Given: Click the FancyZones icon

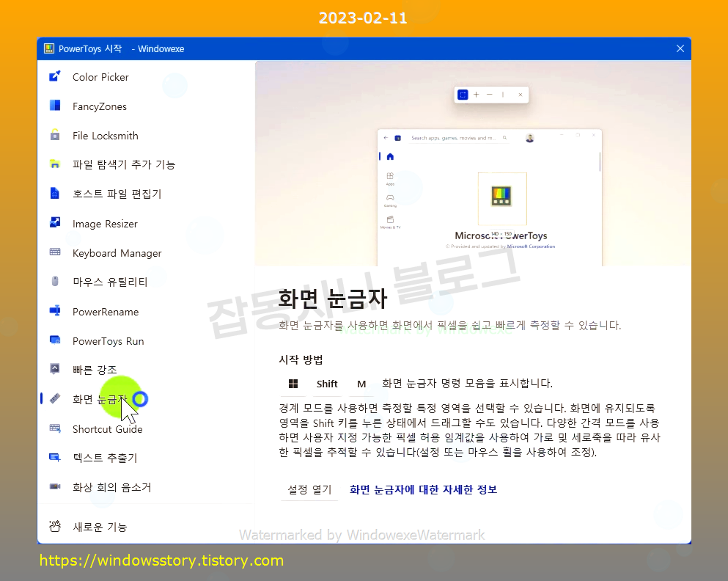Looking at the screenshot, I should coord(55,106).
